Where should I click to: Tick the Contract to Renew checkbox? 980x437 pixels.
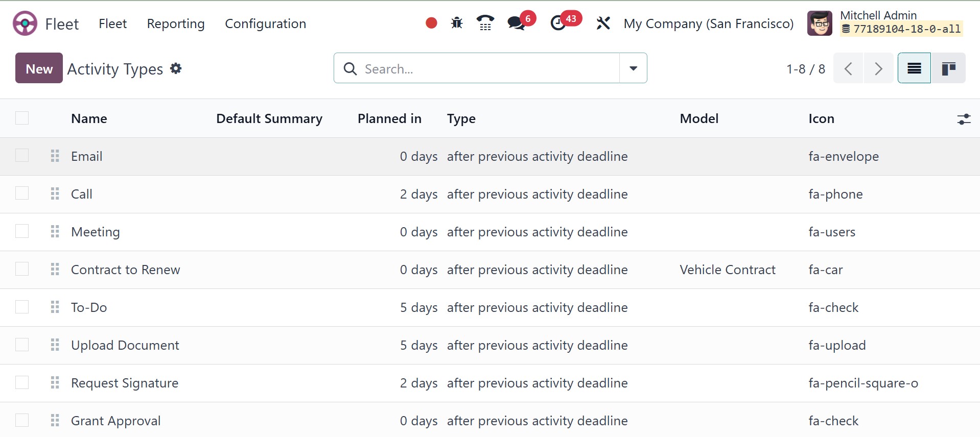pyautogui.click(x=22, y=269)
